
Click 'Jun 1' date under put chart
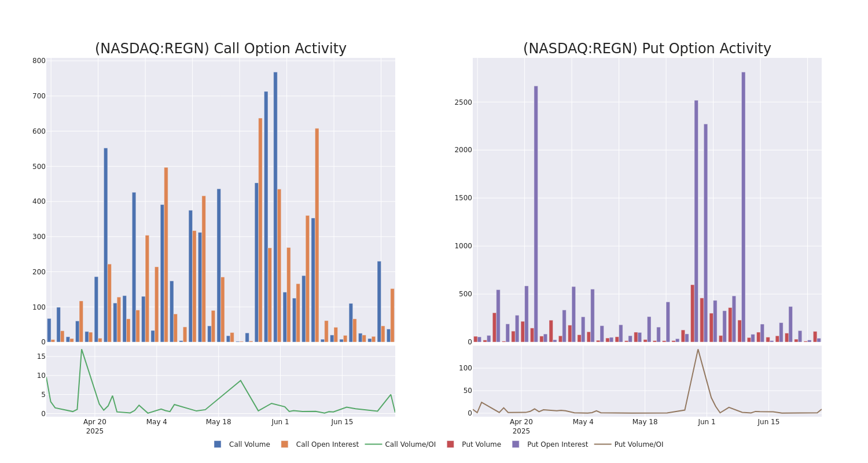[x=707, y=422]
